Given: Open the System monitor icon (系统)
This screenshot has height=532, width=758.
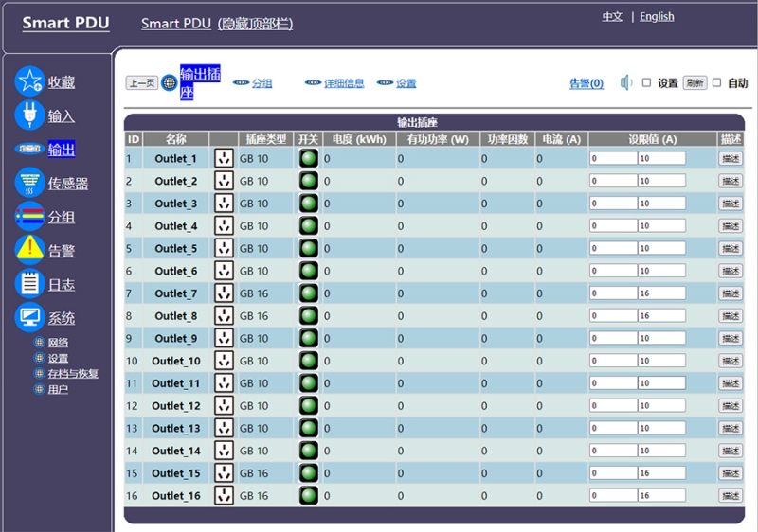Looking at the screenshot, I should tap(29, 317).
